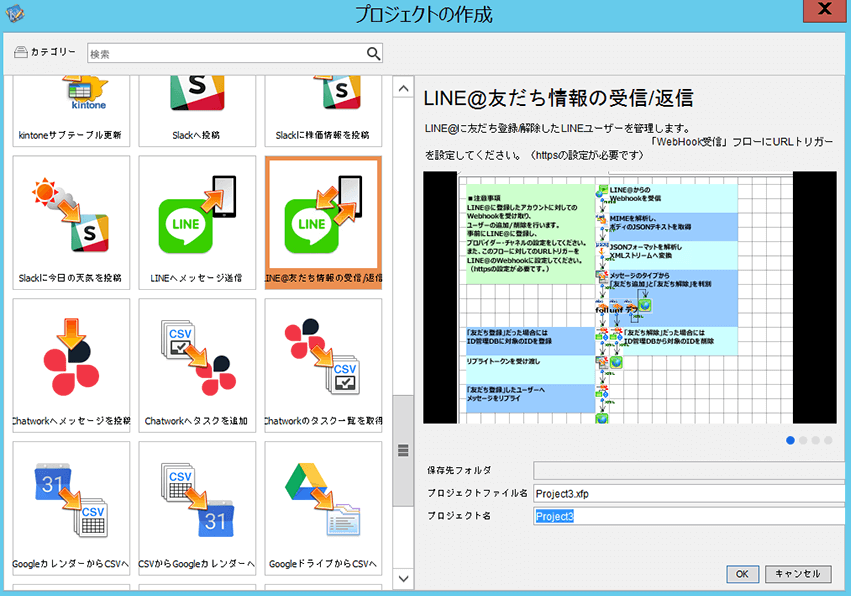Pick the Slackに今日の天気を投稿 template
Screen dimensions: 851x596
tap(71, 223)
